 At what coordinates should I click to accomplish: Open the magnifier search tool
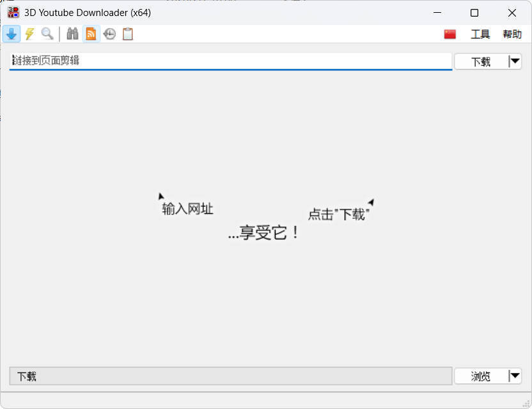tap(47, 33)
